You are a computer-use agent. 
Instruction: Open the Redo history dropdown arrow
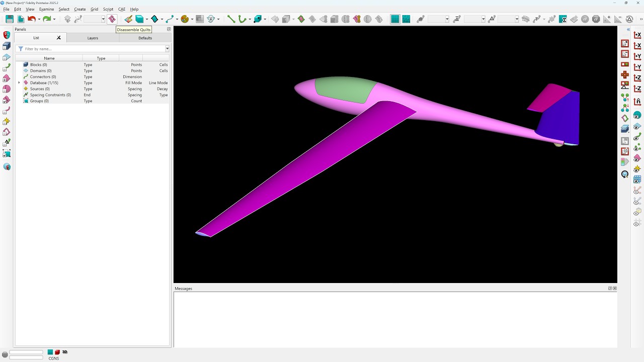coord(54,20)
